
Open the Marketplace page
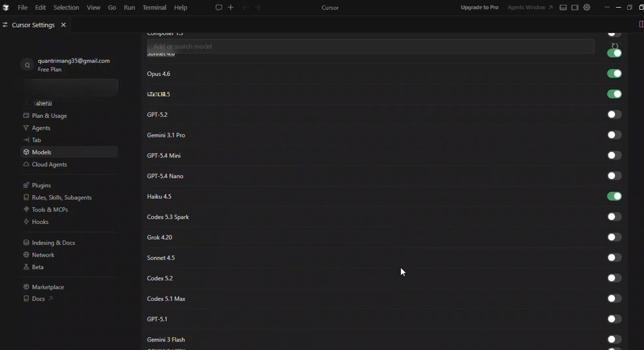[x=48, y=287]
